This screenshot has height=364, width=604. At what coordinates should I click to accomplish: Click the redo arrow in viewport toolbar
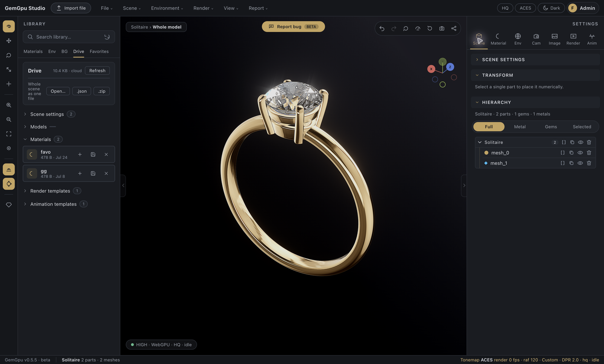point(394,28)
